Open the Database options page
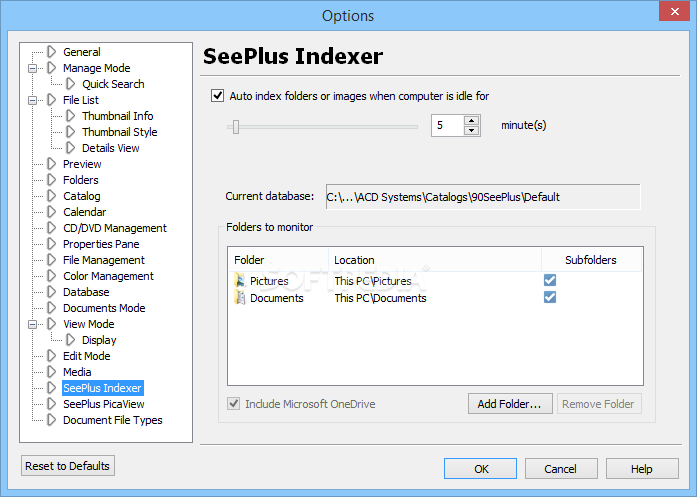Viewport: 697px width, 497px height. coord(86,292)
